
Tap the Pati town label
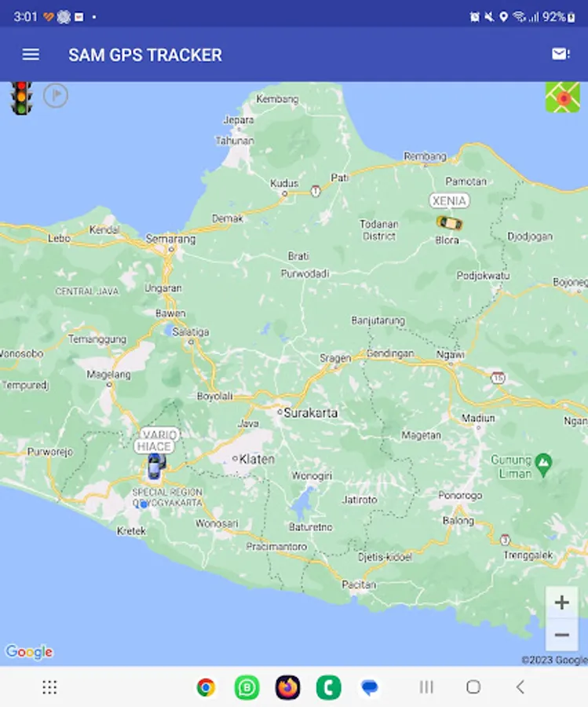pos(340,178)
